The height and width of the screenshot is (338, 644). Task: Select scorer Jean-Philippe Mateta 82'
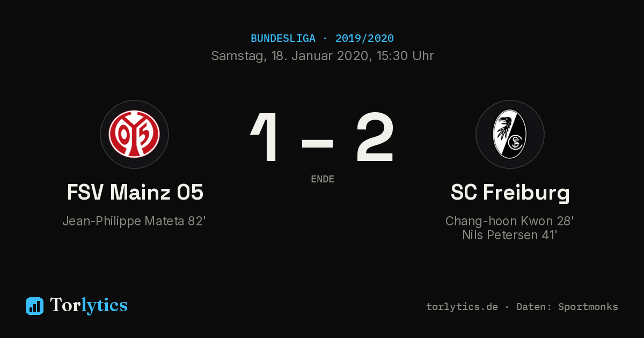pyautogui.click(x=134, y=221)
